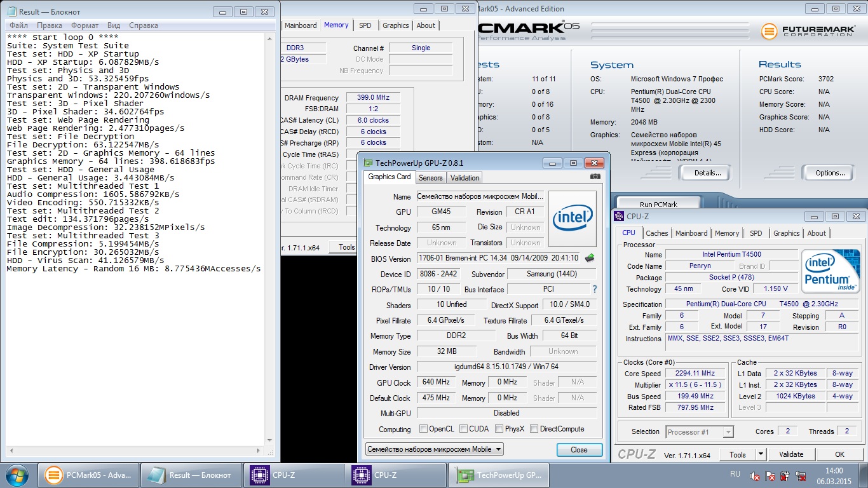
Task: Open the About tab in CPU-Z processor window
Action: coord(817,233)
